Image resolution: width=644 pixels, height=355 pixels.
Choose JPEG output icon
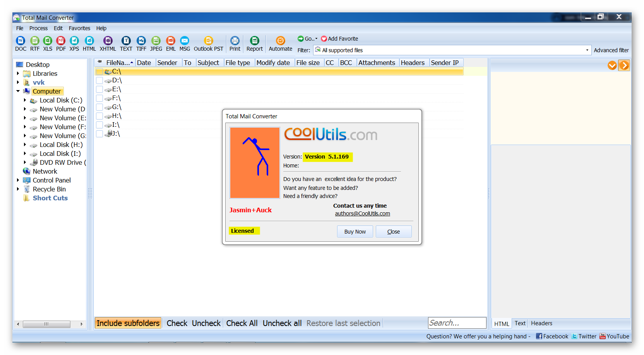pos(156,43)
